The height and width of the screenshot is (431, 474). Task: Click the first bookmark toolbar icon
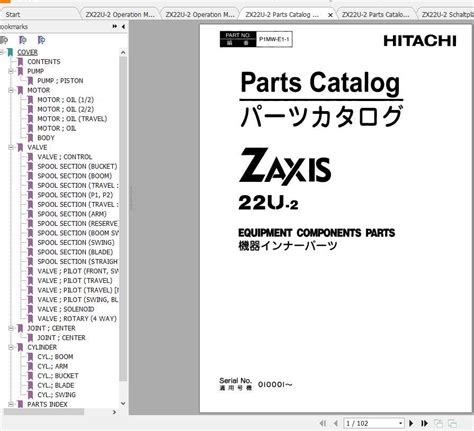(4, 40)
